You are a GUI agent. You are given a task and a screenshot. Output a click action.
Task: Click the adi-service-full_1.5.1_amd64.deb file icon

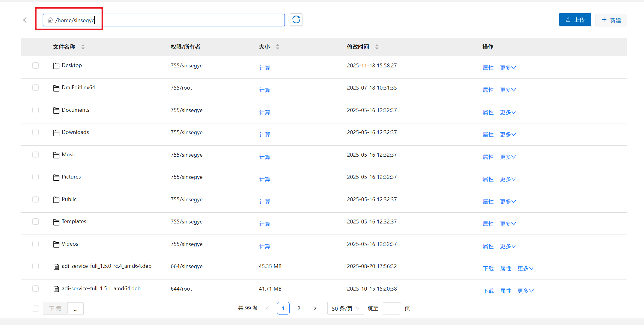click(x=56, y=289)
